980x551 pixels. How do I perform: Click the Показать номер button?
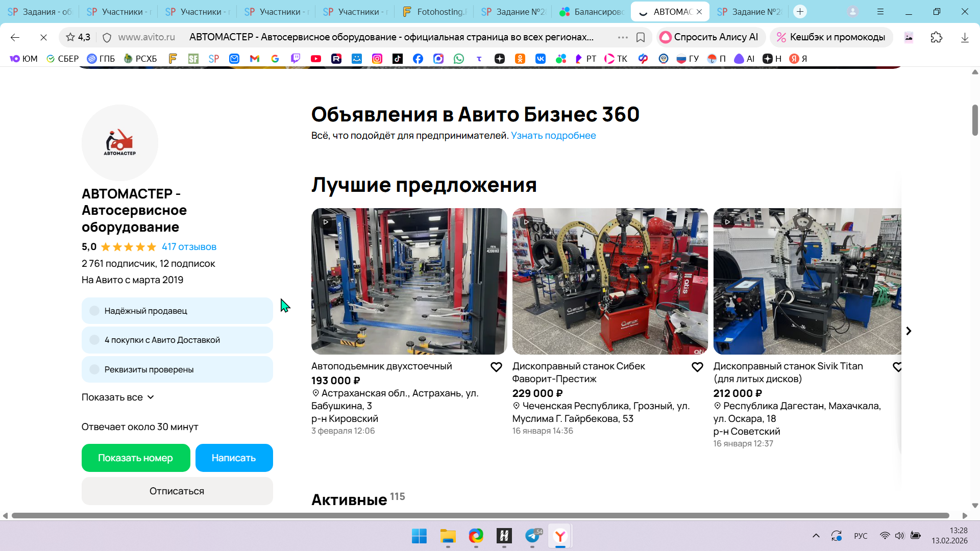point(136,458)
